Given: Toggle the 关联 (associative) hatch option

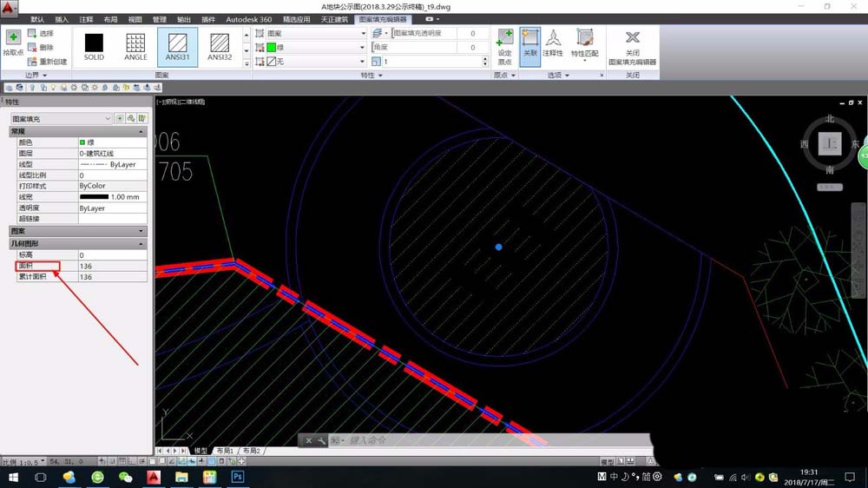Looking at the screenshot, I should [529, 46].
